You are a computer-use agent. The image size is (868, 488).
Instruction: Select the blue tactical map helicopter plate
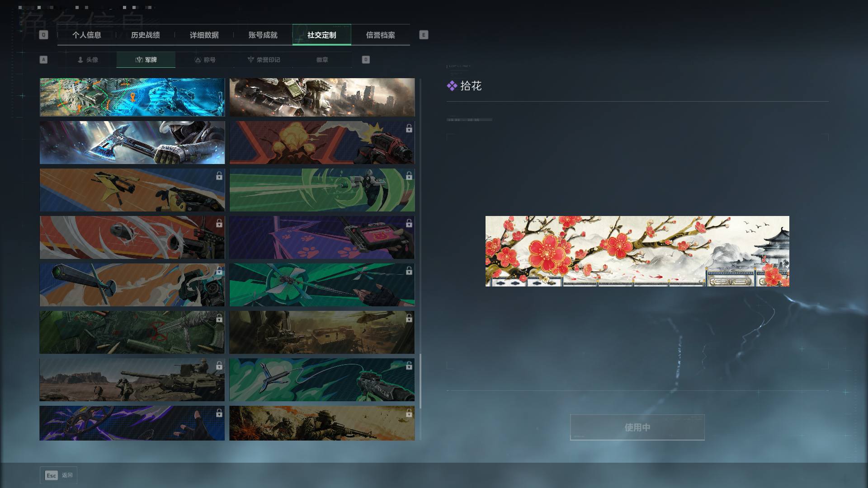[x=132, y=97]
